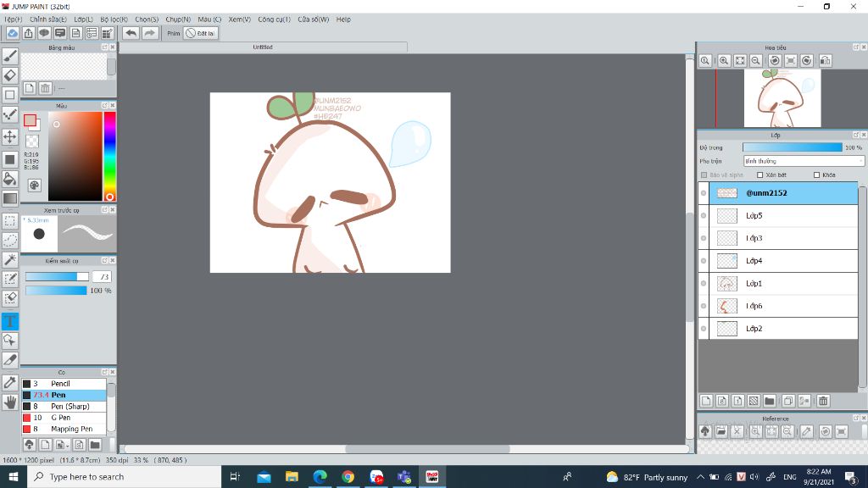The width and height of the screenshot is (868, 488).
Task: Click the vertical hue color bar
Action: [x=109, y=156]
